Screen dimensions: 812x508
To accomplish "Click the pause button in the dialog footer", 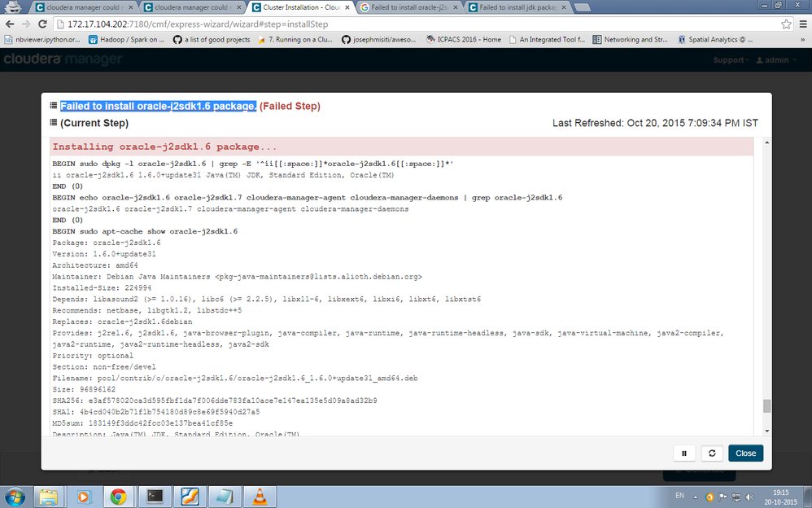I will 684,453.
